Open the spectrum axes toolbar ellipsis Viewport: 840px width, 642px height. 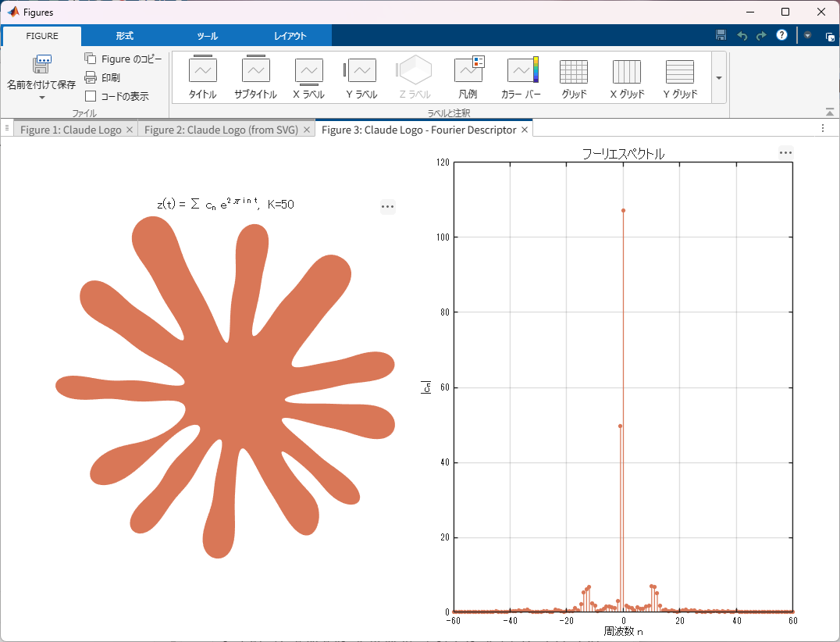click(x=785, y=153)
